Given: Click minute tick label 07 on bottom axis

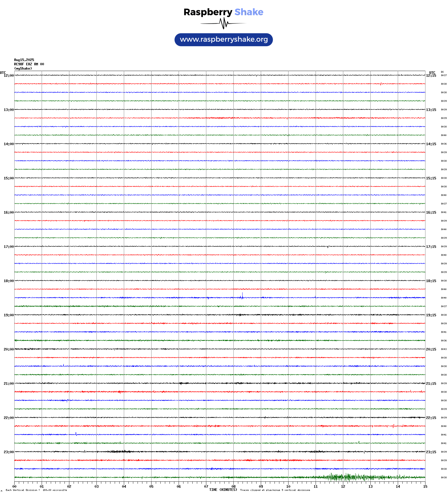Looking at the screenshot, I should coord(206,487).
